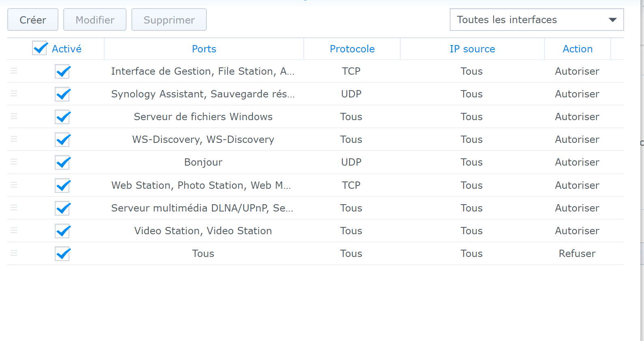The height and width of the screenshot is (341, 644).
Task: Click the Créer button
Action: 33,20
